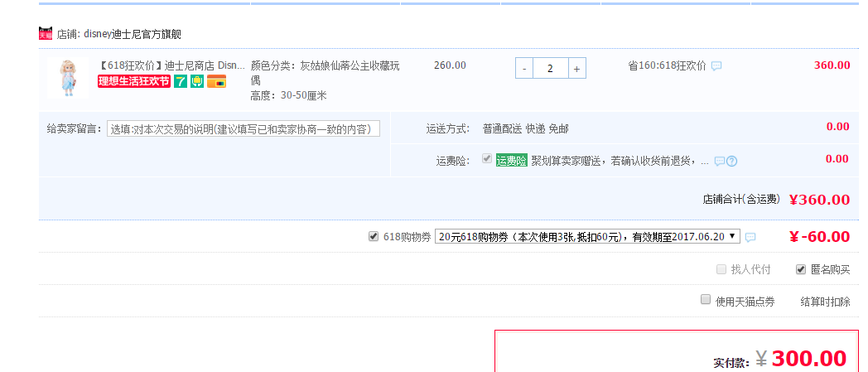Decrease quantity with the minus button
868x372 pixels.
click(x=524, y=69)
